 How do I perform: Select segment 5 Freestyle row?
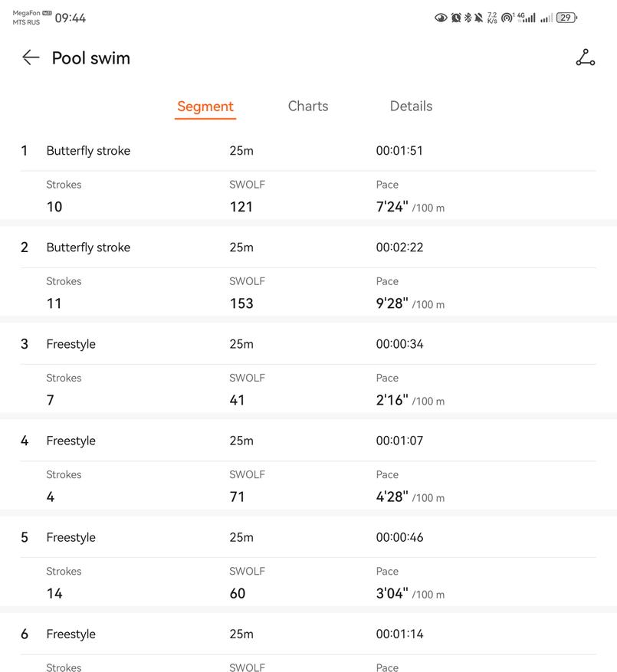(x=71, y=537)
